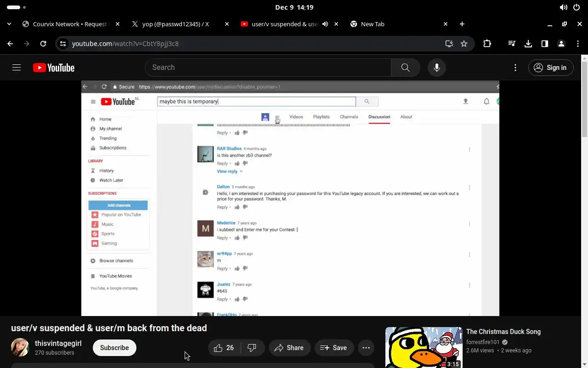Bookmark this page with star icon
The image size is (588, 368).
(x=464, y=44)
